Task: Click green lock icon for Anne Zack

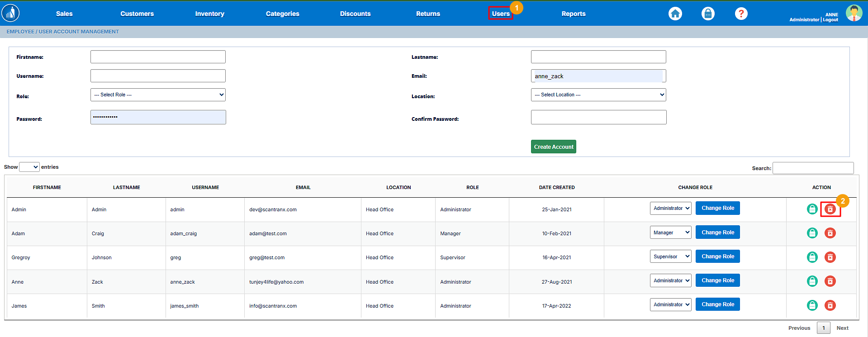Action: (812, 281)
